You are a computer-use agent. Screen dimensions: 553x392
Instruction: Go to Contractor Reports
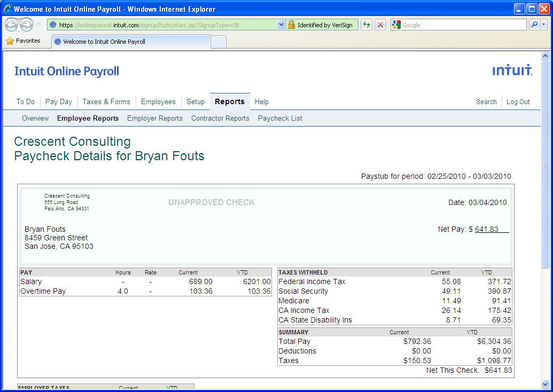220,119
